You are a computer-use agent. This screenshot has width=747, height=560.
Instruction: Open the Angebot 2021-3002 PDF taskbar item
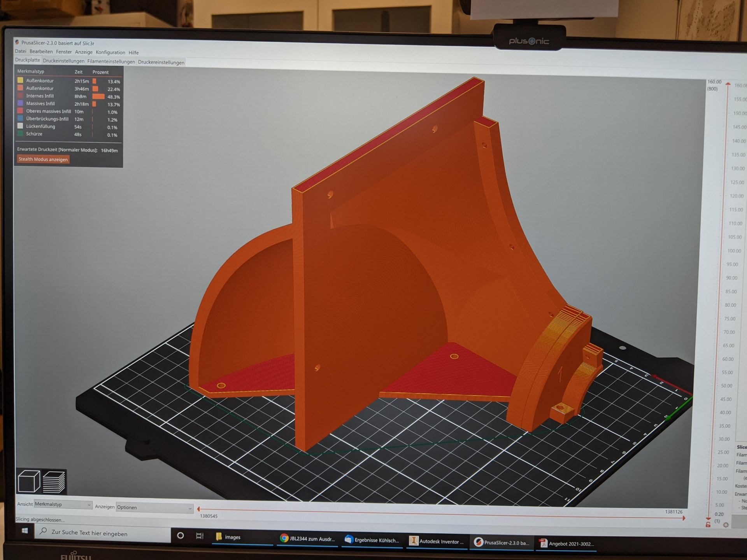566,544
